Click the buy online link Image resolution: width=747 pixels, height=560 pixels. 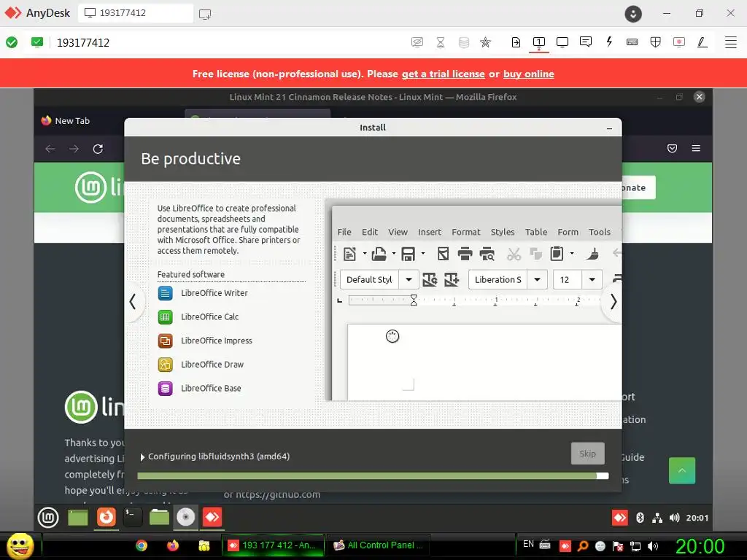pos(529,74)
